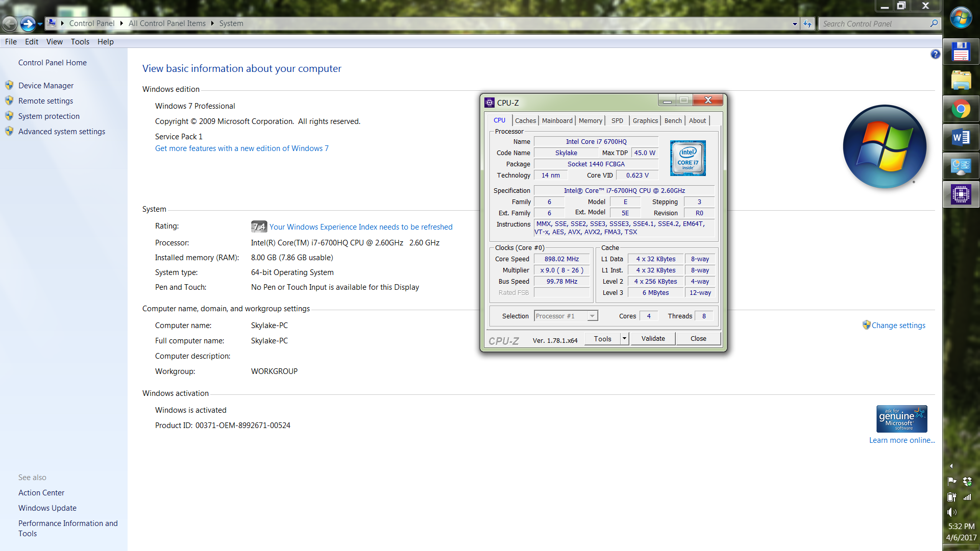This screenshot has height=551, width=980.
Task: Open the Action Center flag tray icon
Action: [952, 481]
